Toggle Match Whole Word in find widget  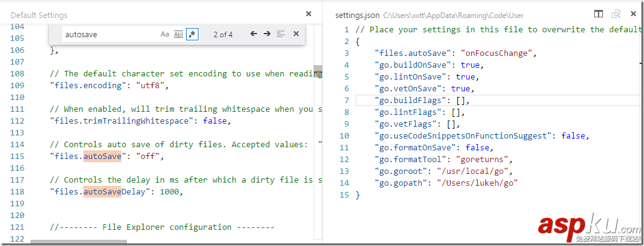(178, 34)
